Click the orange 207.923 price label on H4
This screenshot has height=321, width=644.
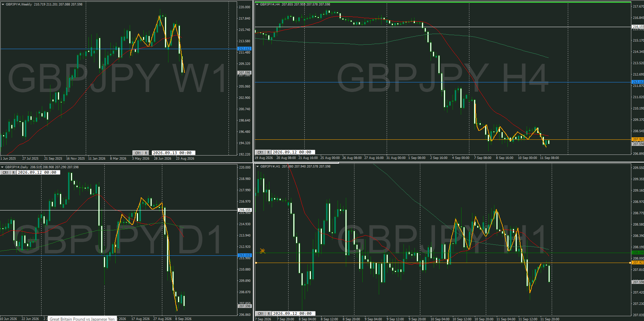click(638, 139)
